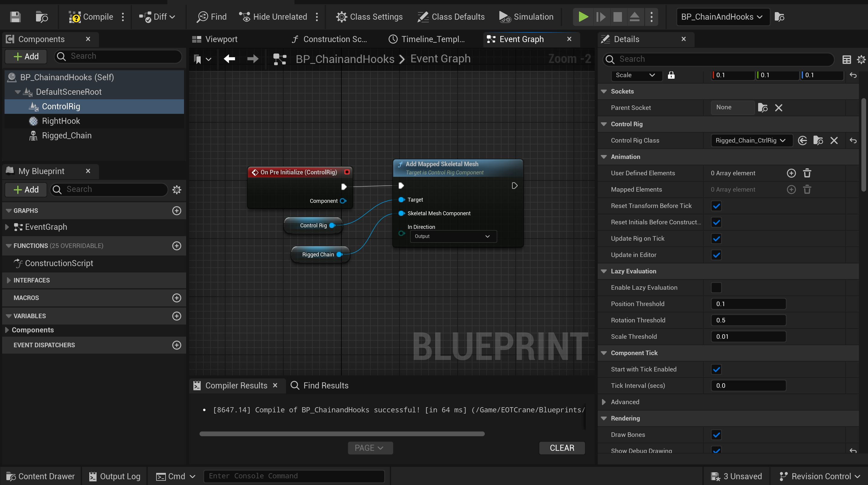Browse to BP_ChainAndHooks asset in Content Browser
Screen dimensions: 868x485
(x=780, y=17)
